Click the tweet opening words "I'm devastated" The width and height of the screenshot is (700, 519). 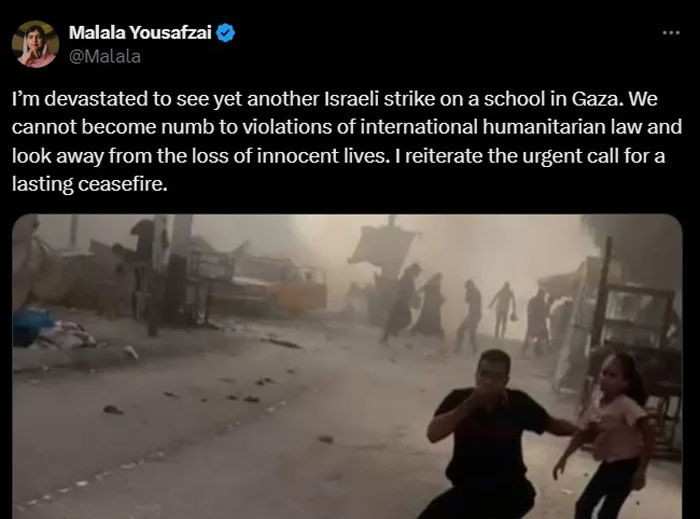79,99
